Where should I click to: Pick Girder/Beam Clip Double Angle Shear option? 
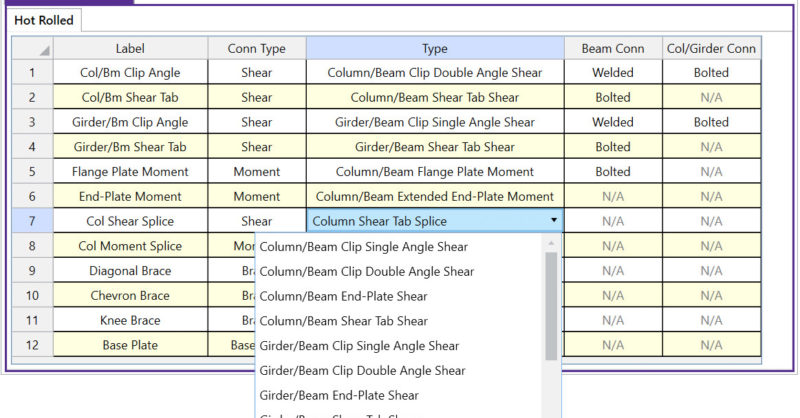tap(362, 371)
